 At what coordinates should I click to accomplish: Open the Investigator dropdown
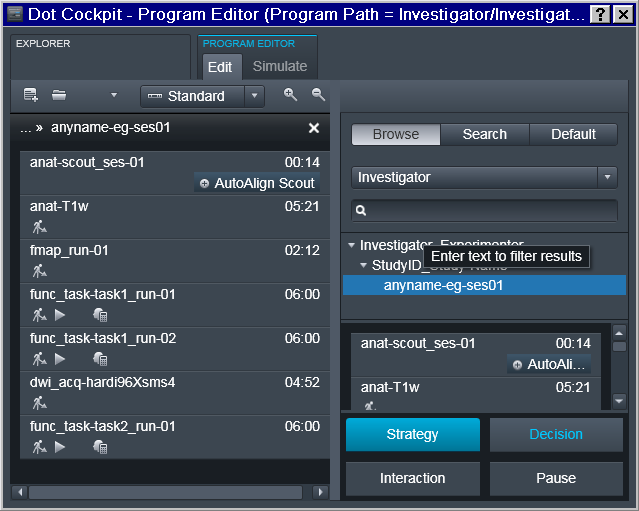pos(484,177)
